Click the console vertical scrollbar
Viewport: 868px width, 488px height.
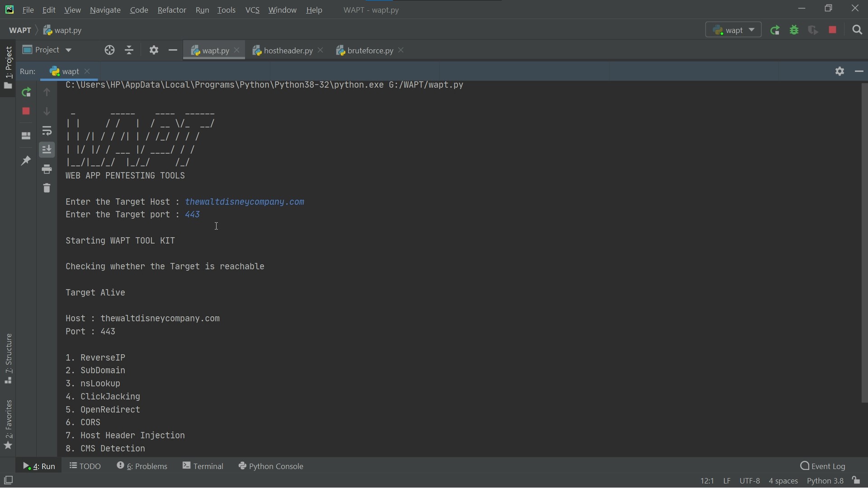(x=864, y=243)
